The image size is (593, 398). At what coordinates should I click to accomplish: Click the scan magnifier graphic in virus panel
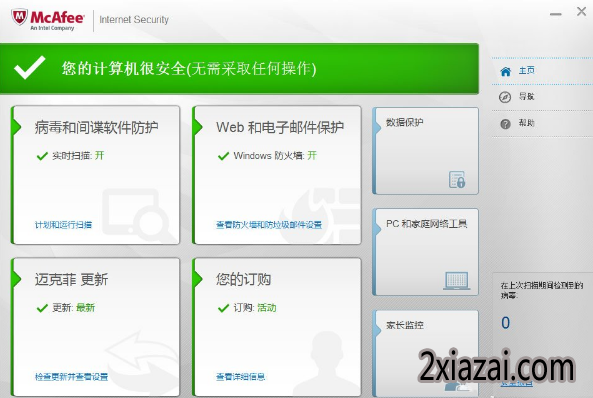[x=138, y=216]
